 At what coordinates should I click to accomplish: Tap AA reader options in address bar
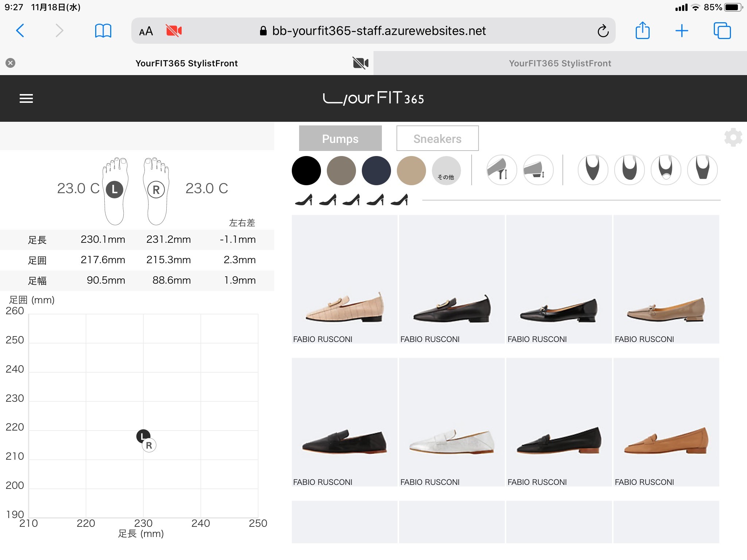click(x=146, y=31)
